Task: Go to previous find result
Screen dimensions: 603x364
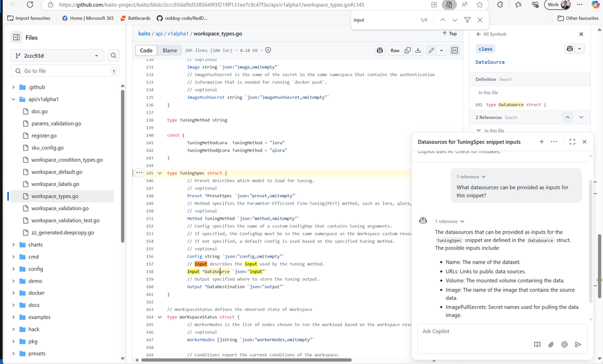Action: tap(443, 20)
